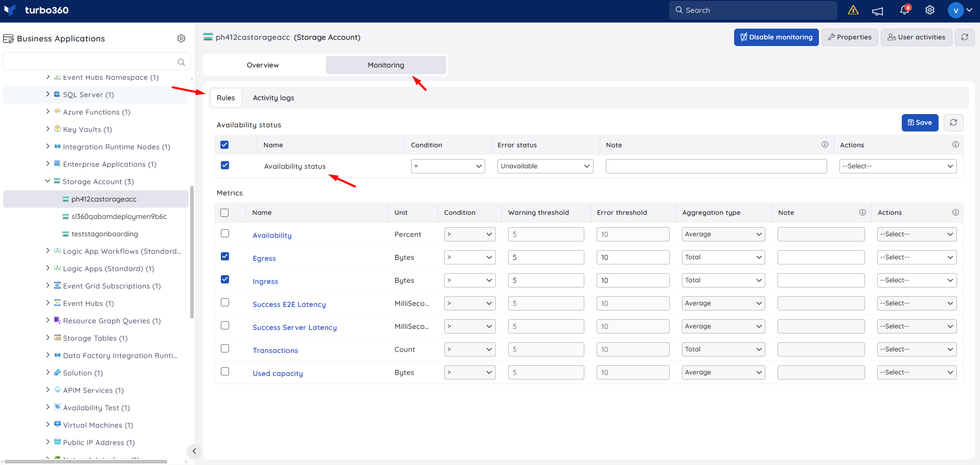Screen dimensions: 980x465
Task: Click the sidebar vertical scrollbar
Action: (x=192, y=252)
